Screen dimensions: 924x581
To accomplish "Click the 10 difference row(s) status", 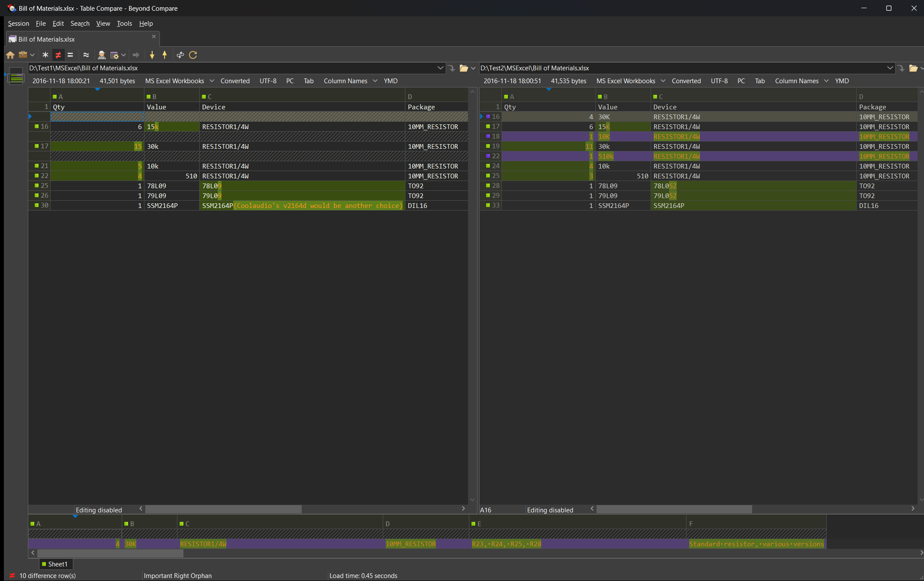I will click(x=47, y=576).
